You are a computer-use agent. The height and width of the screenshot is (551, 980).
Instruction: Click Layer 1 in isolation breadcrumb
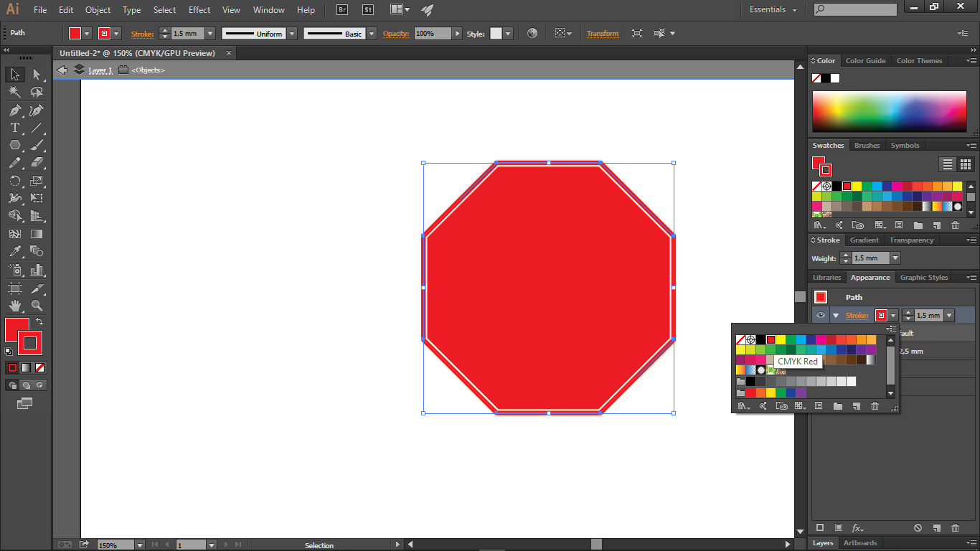[x=100, y=70]
